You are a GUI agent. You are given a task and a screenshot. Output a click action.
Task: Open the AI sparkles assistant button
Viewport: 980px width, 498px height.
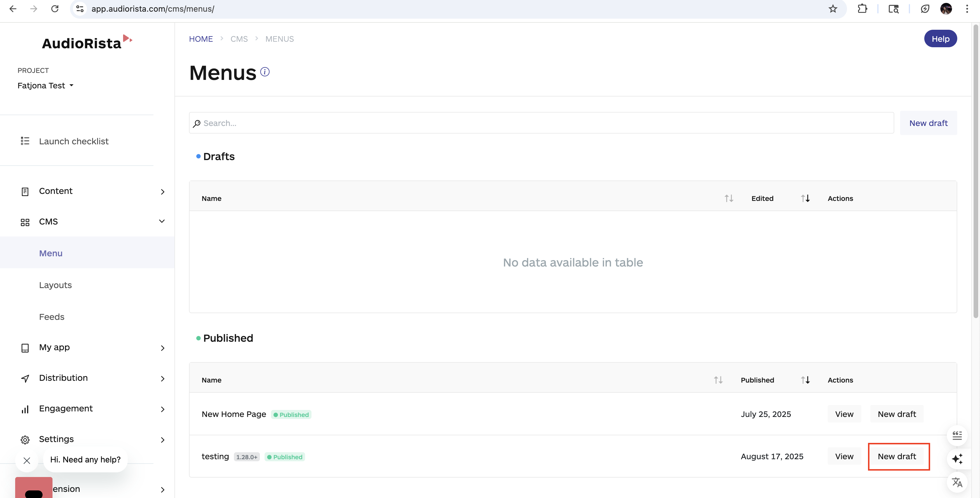coord(958,459)
